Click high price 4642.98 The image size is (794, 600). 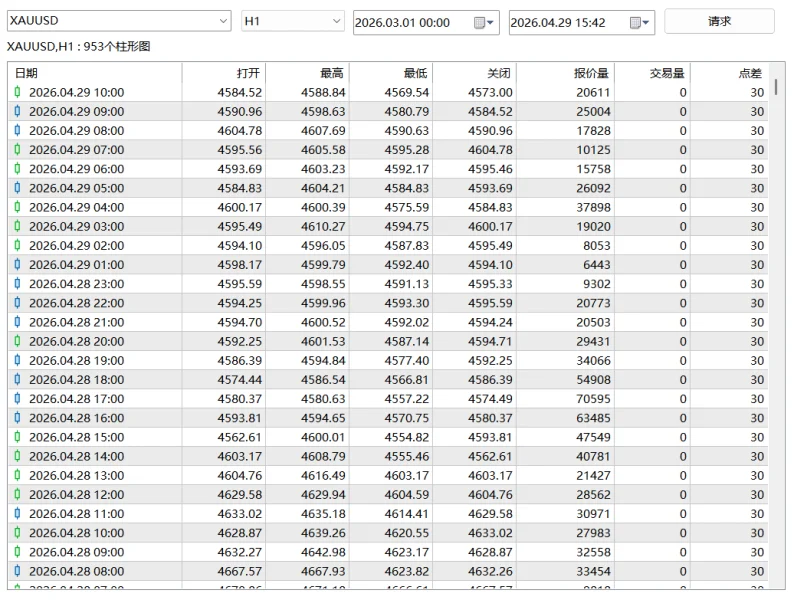point(323,552)
